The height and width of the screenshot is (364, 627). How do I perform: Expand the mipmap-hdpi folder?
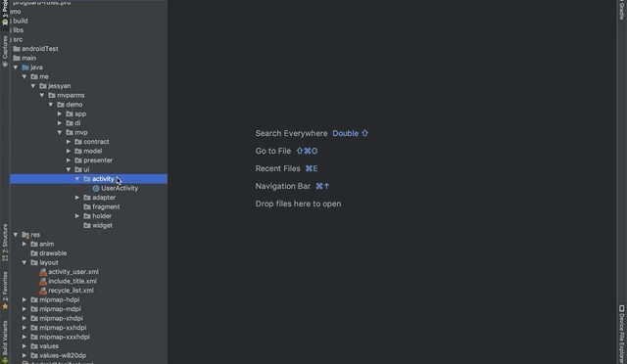pyautogui.click(x=24, y=299)
